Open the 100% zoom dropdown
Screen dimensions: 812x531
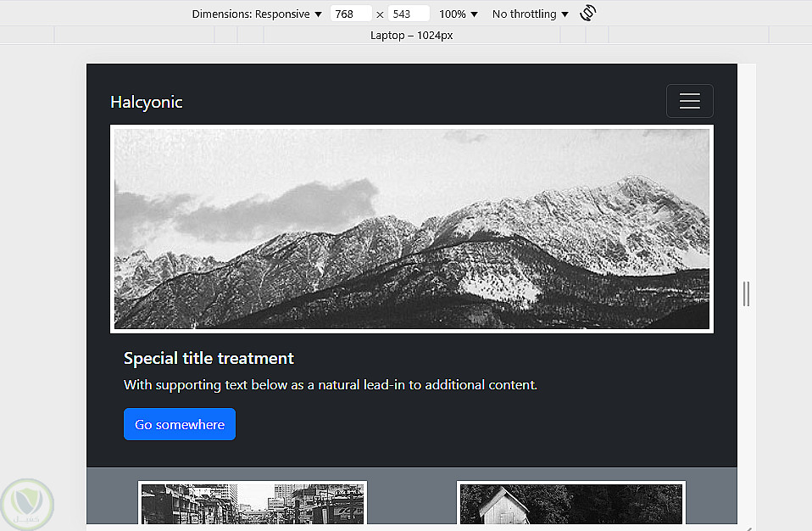(x=459, y=14)
